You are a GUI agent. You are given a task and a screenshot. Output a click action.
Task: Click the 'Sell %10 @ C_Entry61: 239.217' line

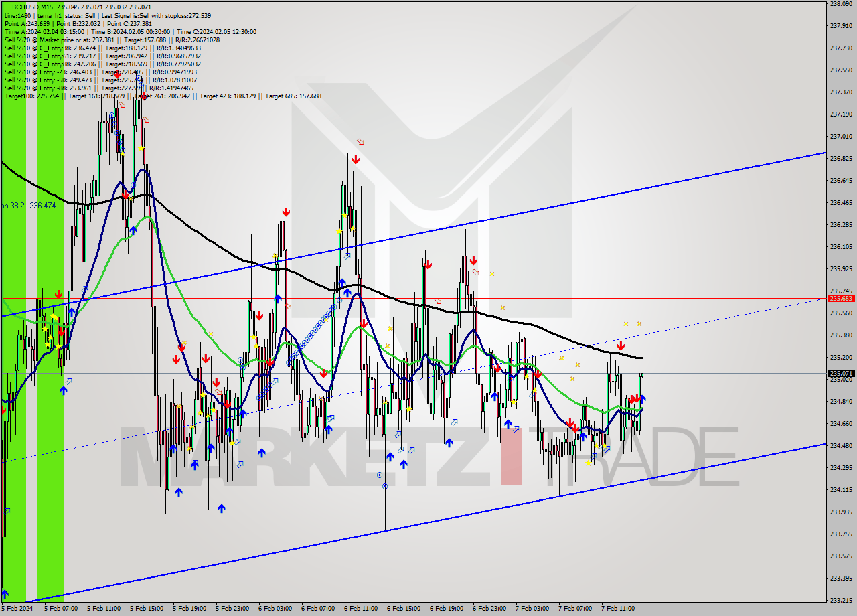[x=102, y=56]
